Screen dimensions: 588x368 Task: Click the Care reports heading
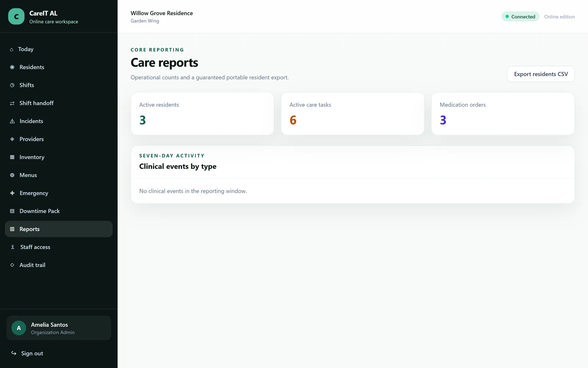[164, 63]
